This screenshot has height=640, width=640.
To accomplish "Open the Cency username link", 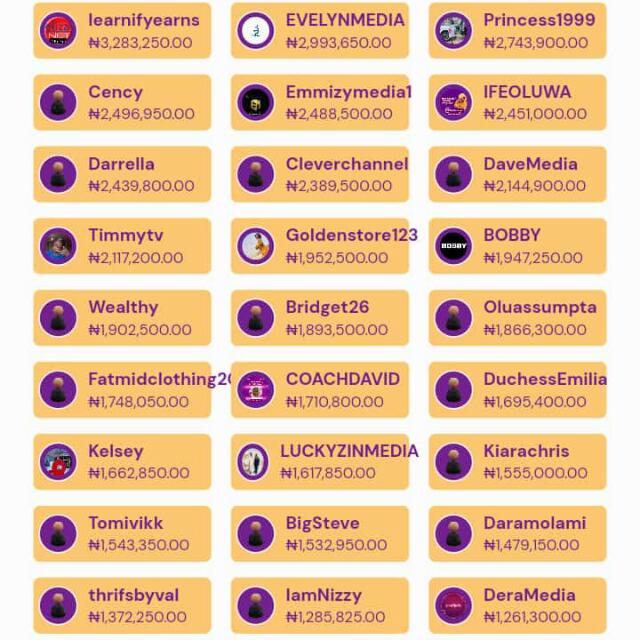I will 115,92.
